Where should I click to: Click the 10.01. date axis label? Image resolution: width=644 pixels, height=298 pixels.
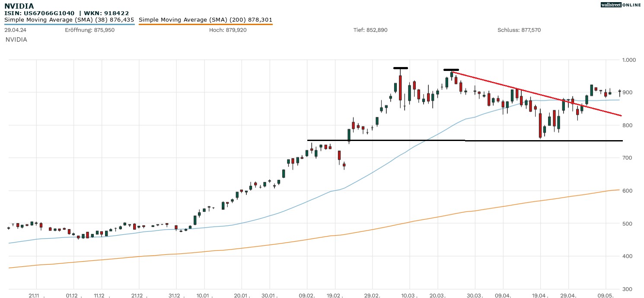click(x=204, y=295)
